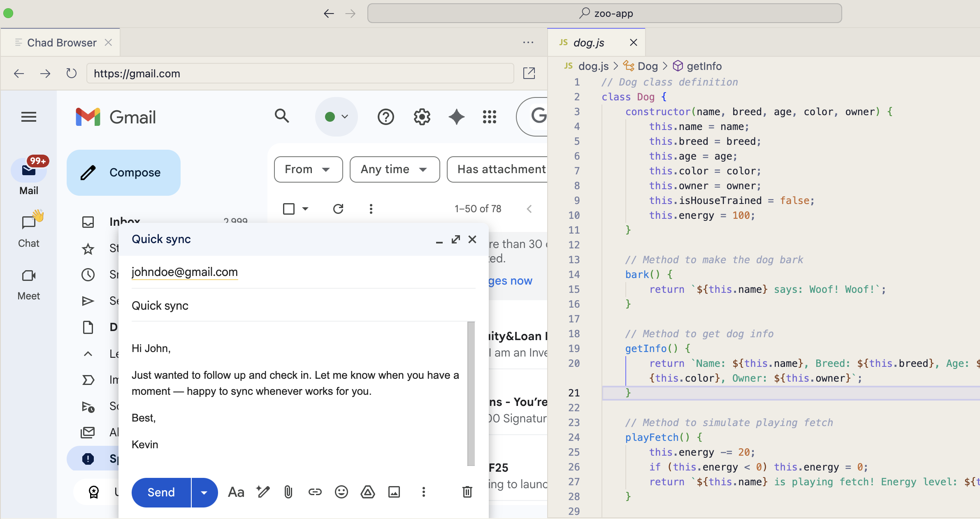Open the Help with writing pencil icon

click(262, 492)
